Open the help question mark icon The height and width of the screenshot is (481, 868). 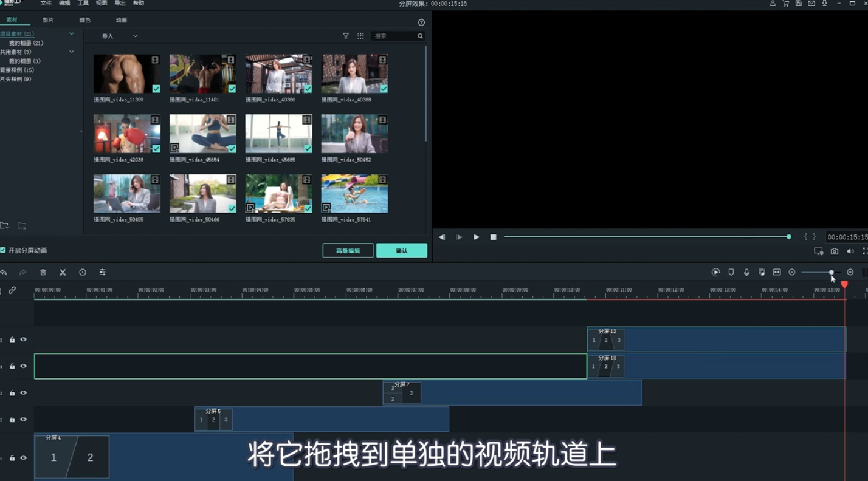(422, 22)
